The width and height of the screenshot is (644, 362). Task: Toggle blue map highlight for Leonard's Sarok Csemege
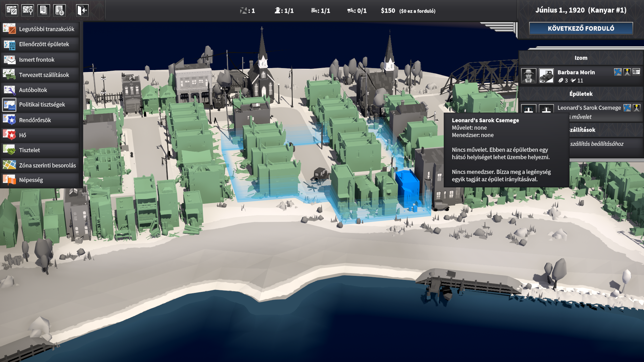coord(627,108)
